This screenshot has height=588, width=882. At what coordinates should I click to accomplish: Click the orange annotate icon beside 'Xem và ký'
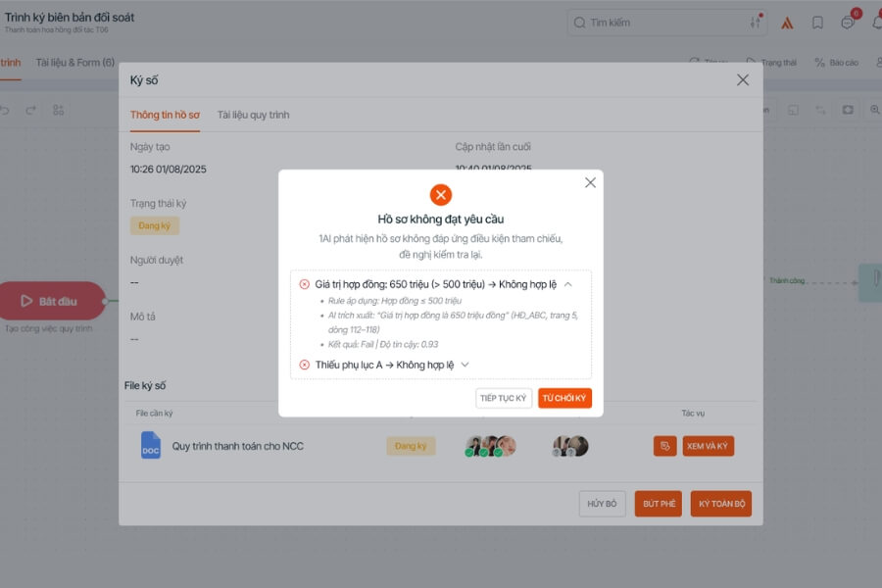click(x=664, y=446)
